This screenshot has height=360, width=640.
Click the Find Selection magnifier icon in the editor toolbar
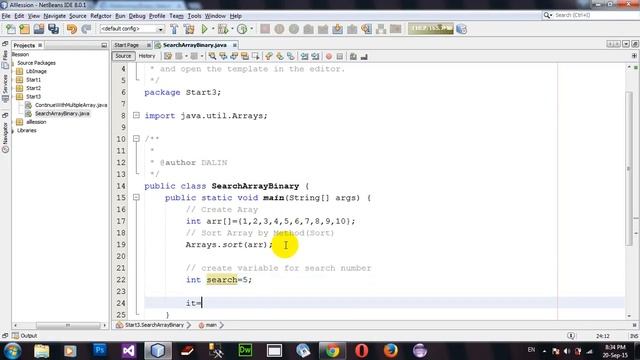pyautogui.click(x=212, y=56)
